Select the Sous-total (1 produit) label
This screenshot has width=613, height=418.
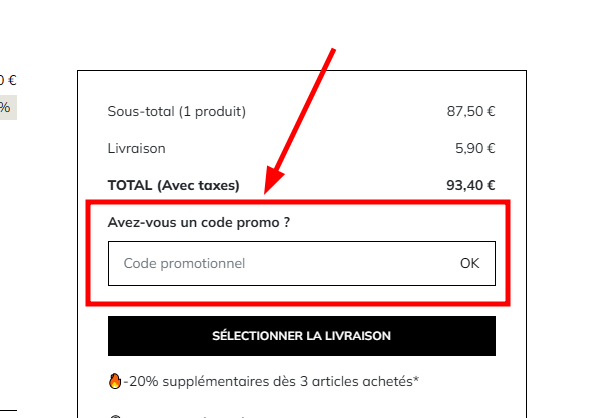(176, 111)
